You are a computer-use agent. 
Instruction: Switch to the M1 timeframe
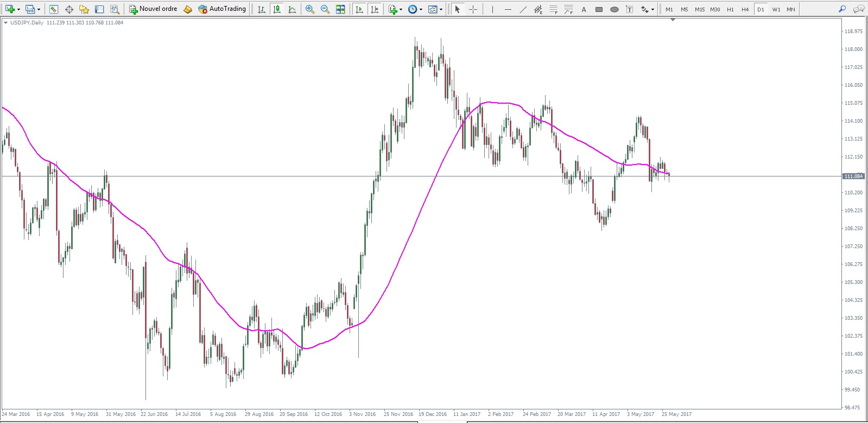[669, 9]
